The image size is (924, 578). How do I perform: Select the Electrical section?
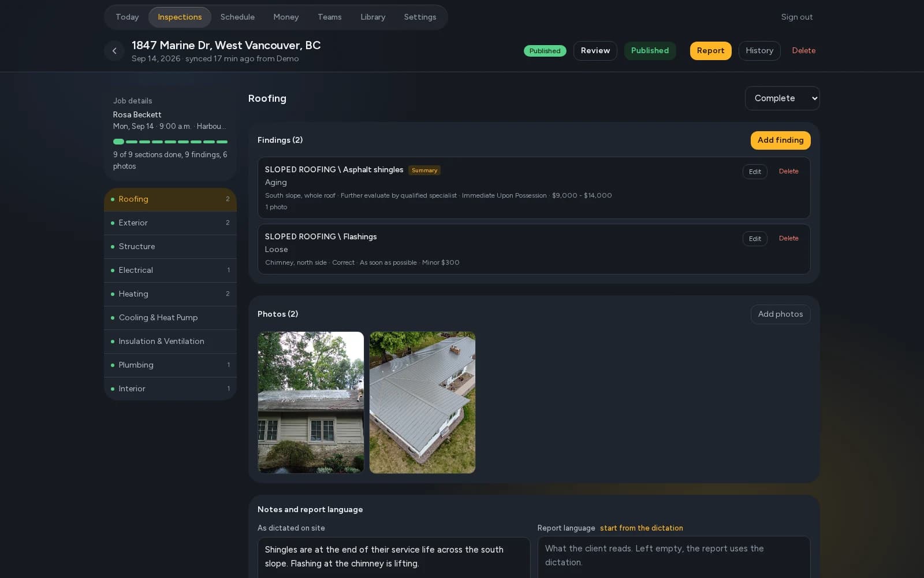click(170, 271)
